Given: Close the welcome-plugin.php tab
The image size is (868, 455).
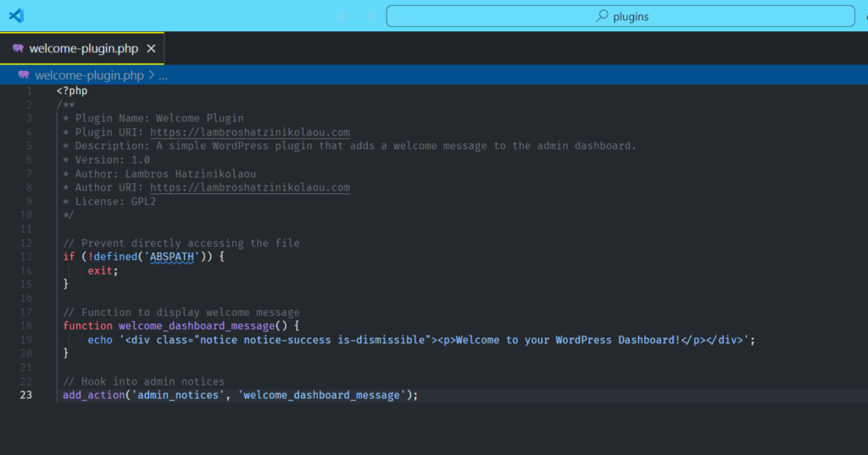Looking at the screenshot, I should pyautogui.click(x=151, y=48).
